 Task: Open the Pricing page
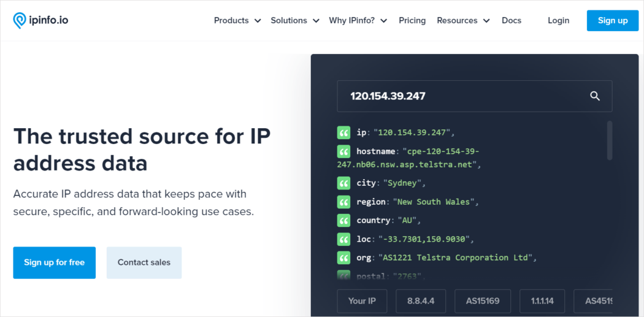[412, 20]
